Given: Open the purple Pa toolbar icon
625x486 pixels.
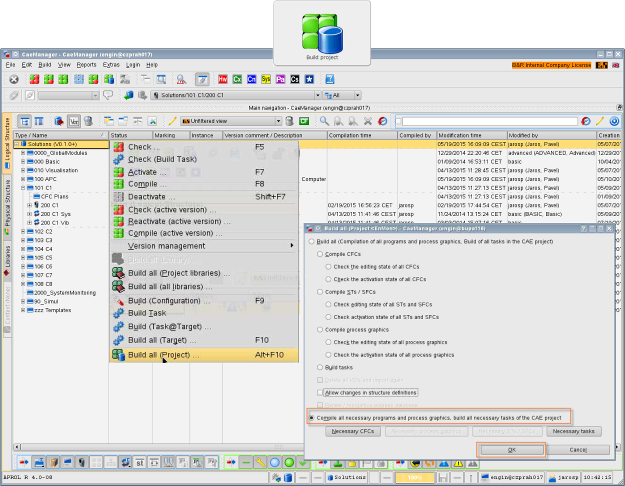Looking at the screenshot, I should tap(280, 79).
